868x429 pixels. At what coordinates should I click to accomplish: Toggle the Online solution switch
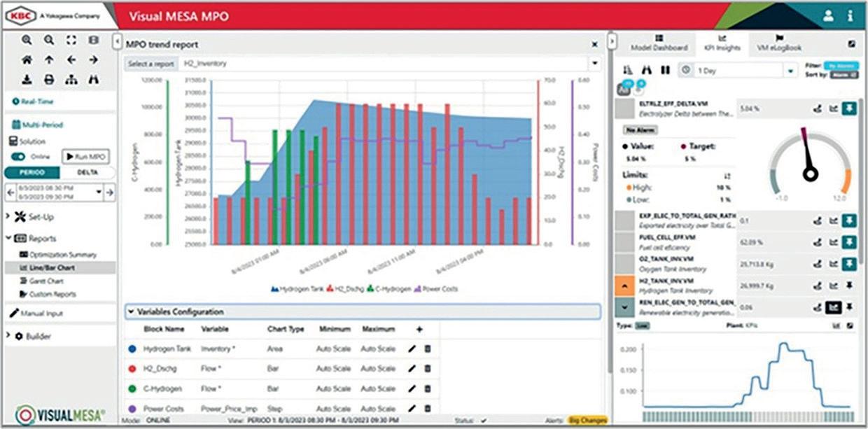[18, 157]
